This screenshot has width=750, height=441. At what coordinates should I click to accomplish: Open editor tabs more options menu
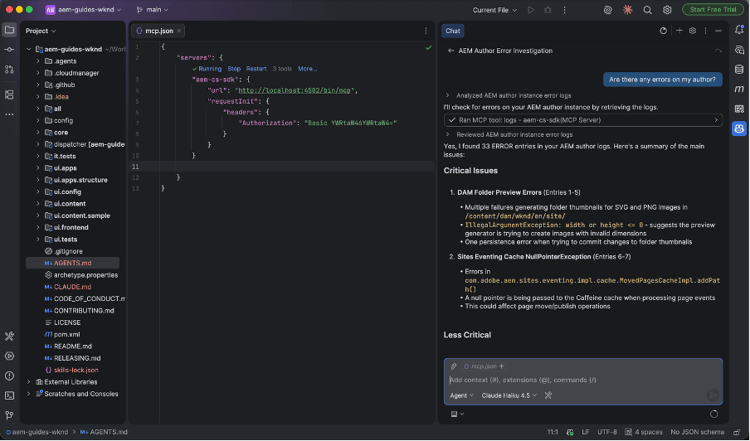[x=426, y=31]
